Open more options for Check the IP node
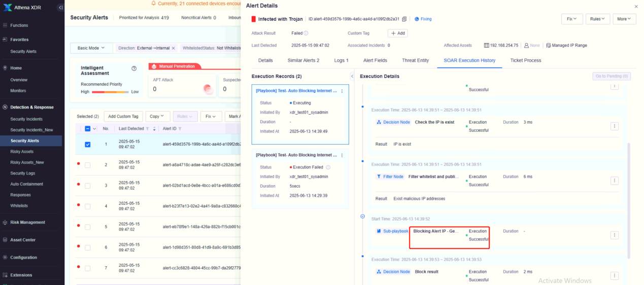 tap(614, 126)
